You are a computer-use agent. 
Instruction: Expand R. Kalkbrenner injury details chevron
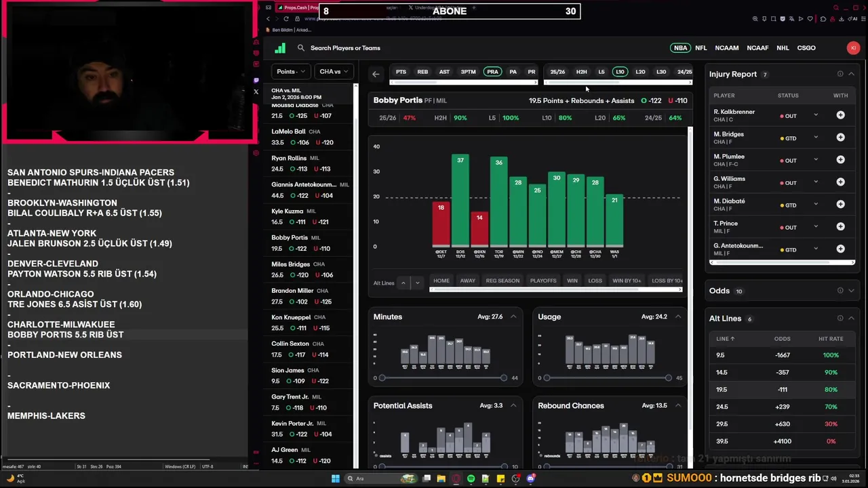point(816,115)
